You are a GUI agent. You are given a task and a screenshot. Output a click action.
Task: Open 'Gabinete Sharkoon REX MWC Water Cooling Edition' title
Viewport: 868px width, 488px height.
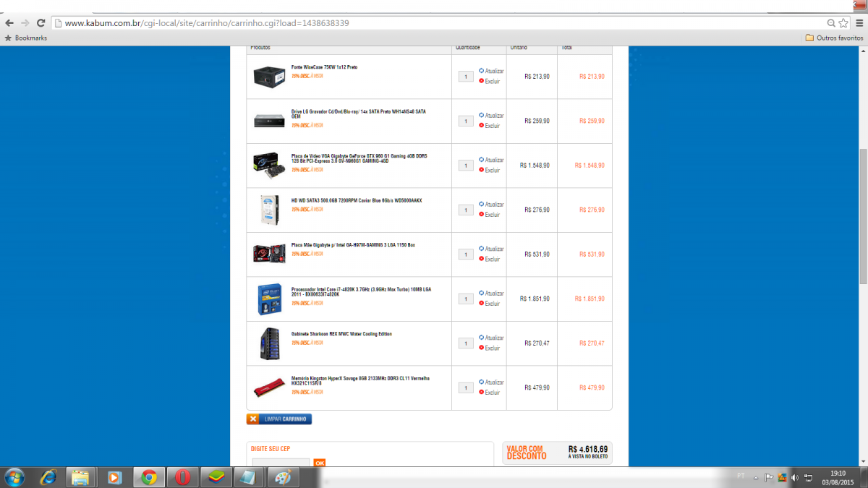[341, 334]
